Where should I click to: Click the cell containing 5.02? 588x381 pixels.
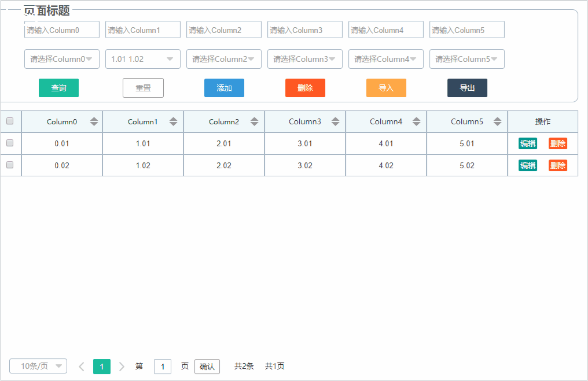467,165
